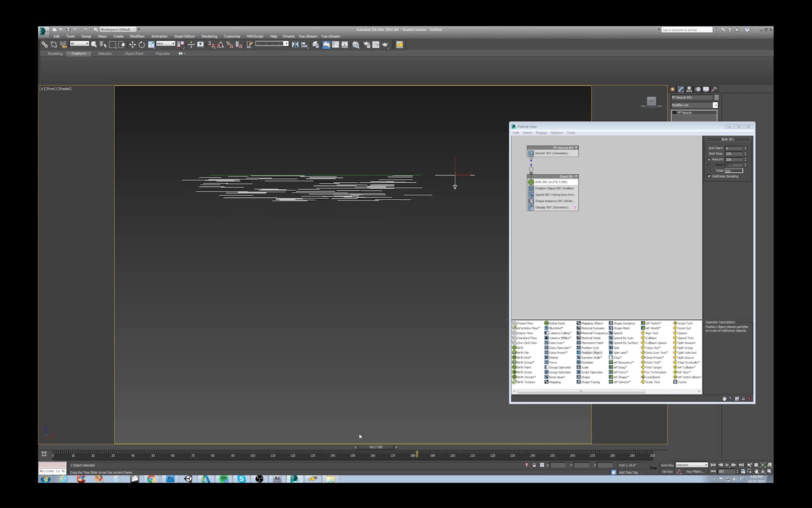Open the selection filter All dropdown

click(79, 44)
